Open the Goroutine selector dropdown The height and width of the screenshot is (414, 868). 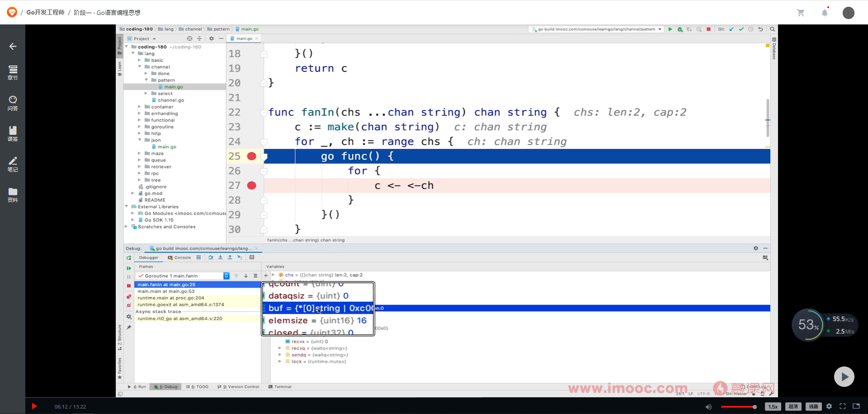point(226,276)
